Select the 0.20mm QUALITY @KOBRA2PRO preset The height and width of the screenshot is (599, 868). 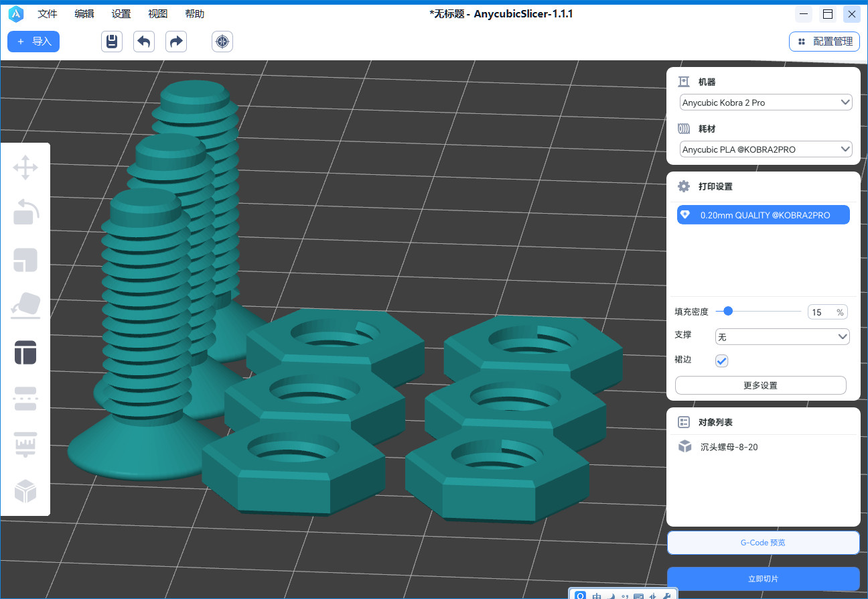pyautogui.click(x=764, y=214)
